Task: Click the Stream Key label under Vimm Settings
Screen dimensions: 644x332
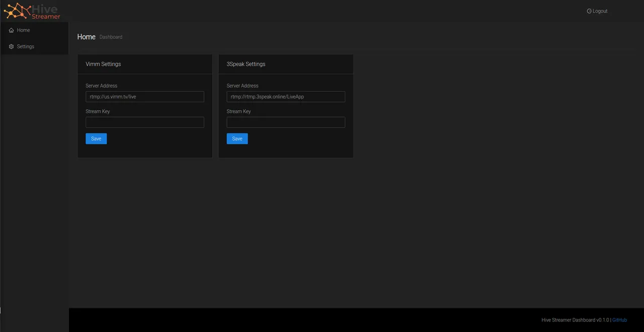Action: point(98,111)
